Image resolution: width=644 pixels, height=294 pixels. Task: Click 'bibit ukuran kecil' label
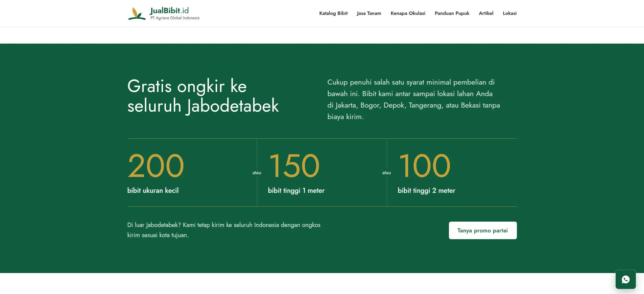(153, 190)
